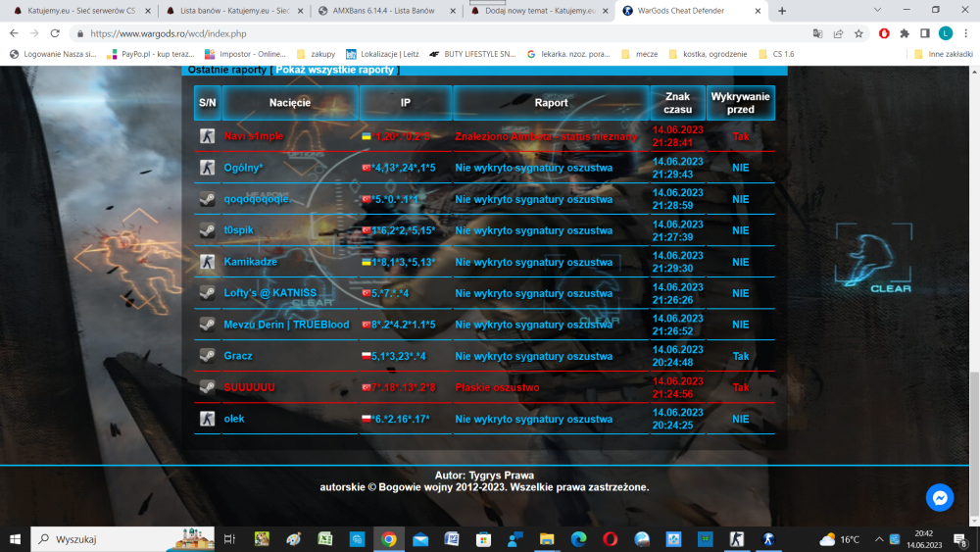Image resolution: width=980 pixels, height=552 pixels.
Task: Switch to the Dodaj nowy temat tab
Action: (x=539, y=11)
